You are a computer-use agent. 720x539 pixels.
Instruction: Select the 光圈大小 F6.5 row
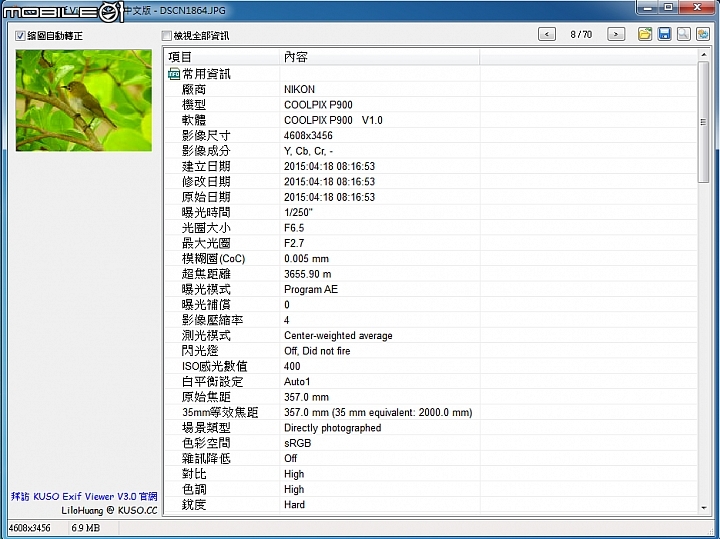click(x=431, y=228)
